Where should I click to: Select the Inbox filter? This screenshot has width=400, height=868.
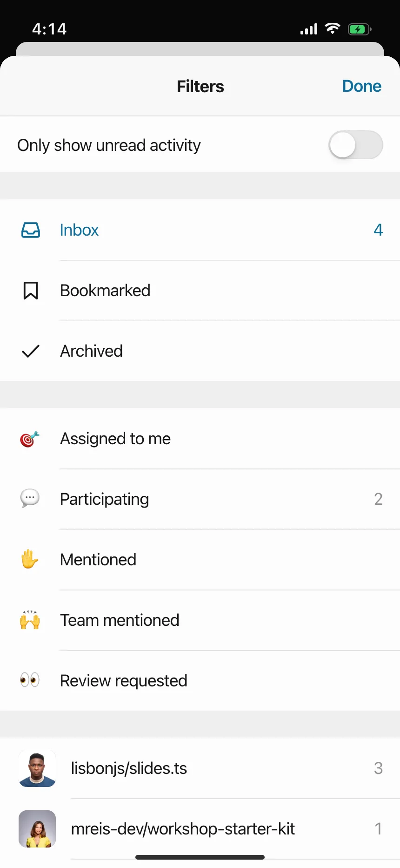(200, 230)
